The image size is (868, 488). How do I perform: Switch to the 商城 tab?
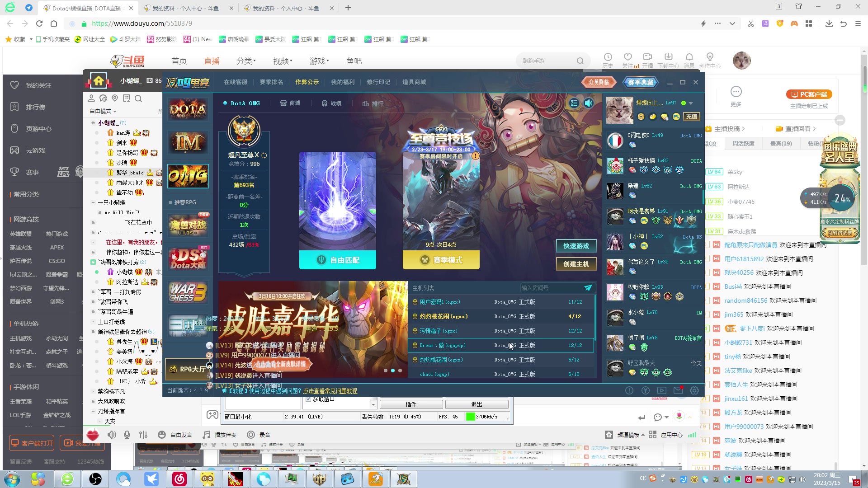point(290,103)
